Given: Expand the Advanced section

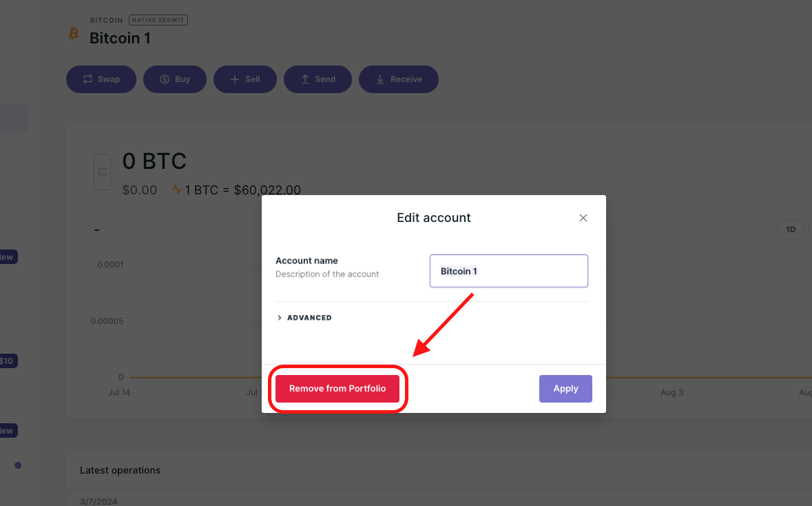Looking at the screenshot, I should [x=304, y=318].
